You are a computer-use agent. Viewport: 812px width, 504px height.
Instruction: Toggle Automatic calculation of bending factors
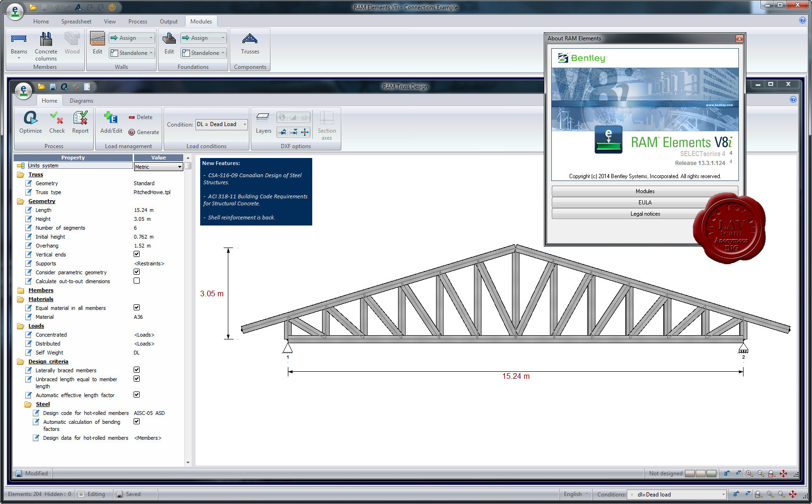point(136,421)
